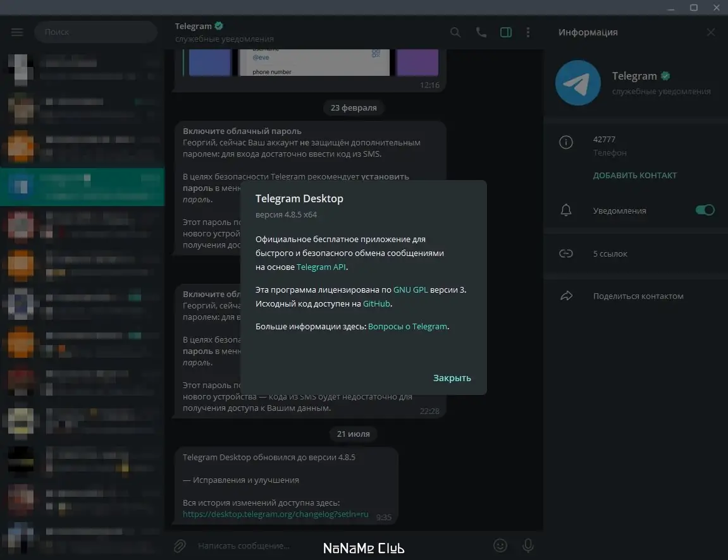The width and height of the screenshot is (728, 560).
Task: Click the share arrow icon
Action: [x=566, y=296]
